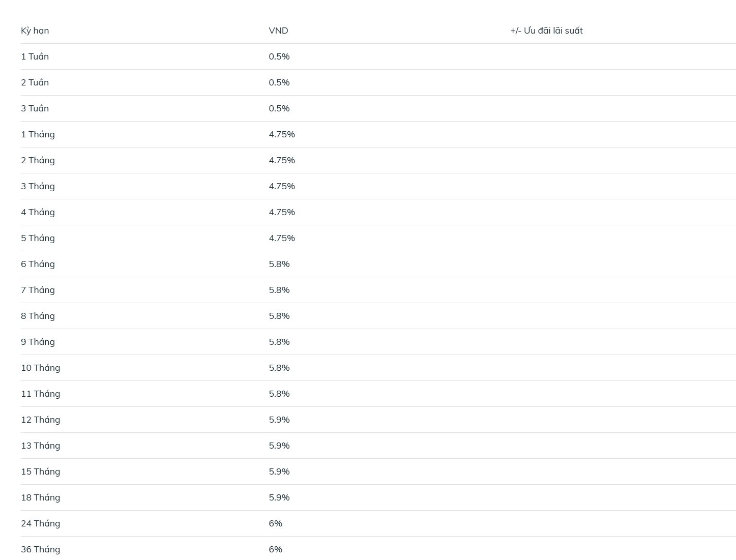This screenshot has height=560, width=736.
Task: Click the Kỳ hạn column header
Action: pyautogui.click(x=35, y=31)
